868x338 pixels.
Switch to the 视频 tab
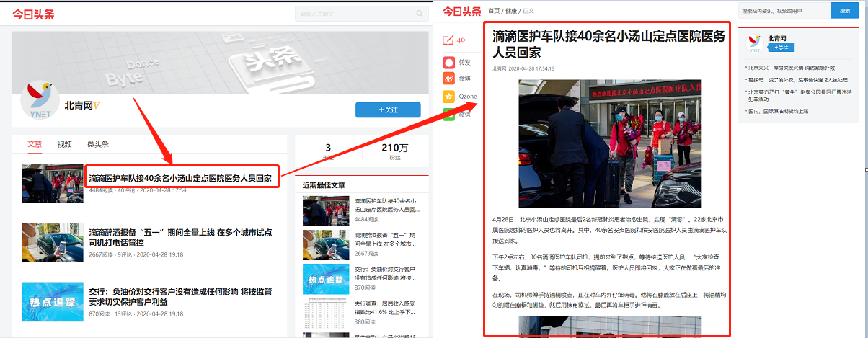coord(64,144)
